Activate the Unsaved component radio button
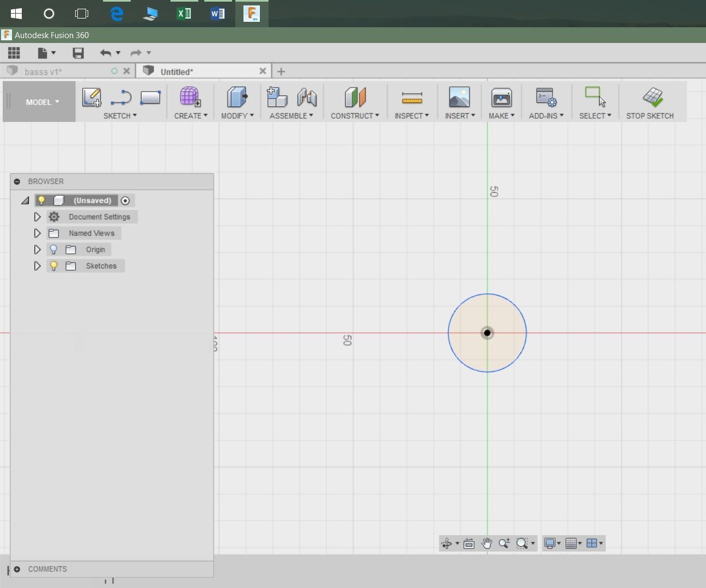Image resolution: width=706 pixels, height=588 pixels. [125, 200]
